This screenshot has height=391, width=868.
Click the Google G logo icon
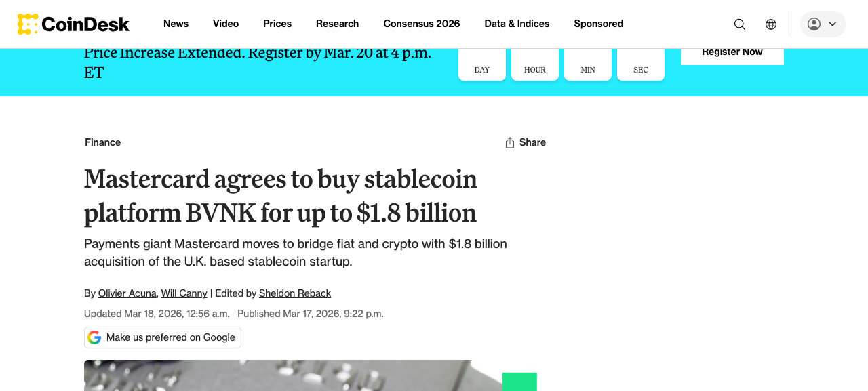(x=94, y=337)
